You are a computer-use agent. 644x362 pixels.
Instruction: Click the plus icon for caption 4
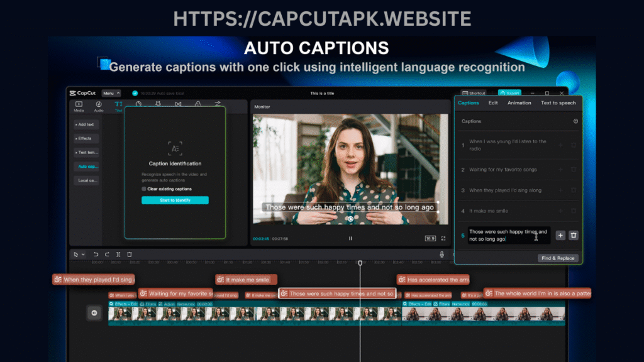560,211
